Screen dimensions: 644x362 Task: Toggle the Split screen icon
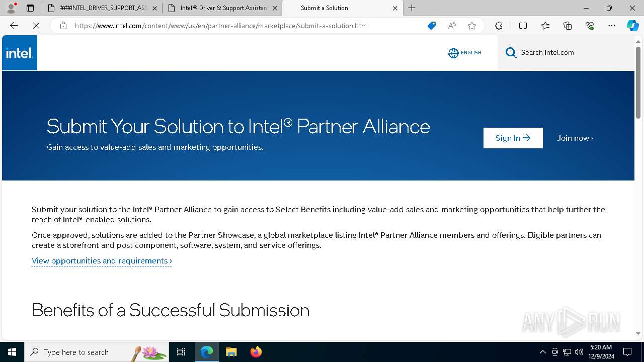pos(523,26)
